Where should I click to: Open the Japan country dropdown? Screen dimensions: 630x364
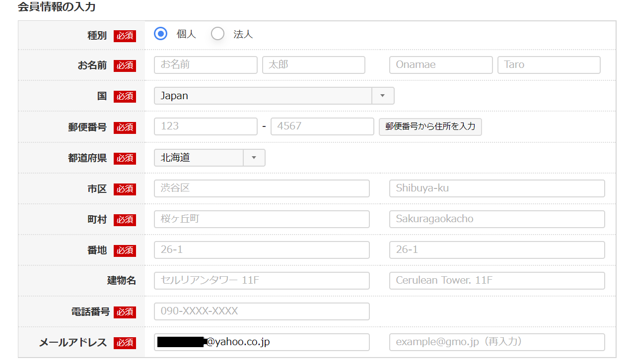pos(274,96)
